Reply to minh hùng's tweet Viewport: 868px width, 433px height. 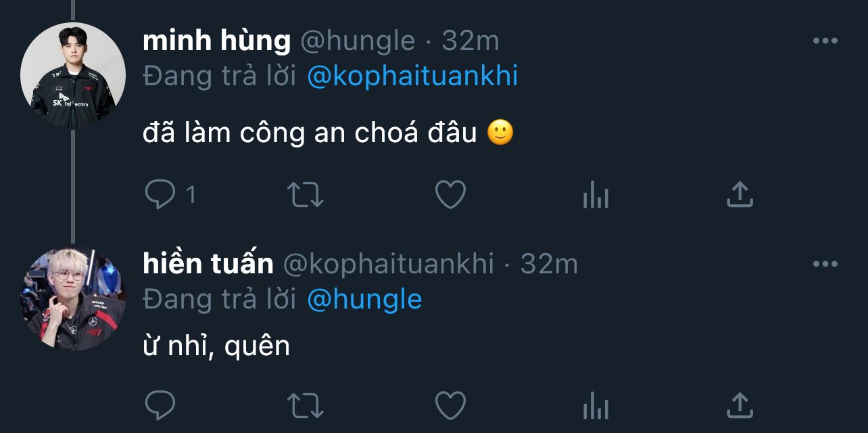[161, 195]
